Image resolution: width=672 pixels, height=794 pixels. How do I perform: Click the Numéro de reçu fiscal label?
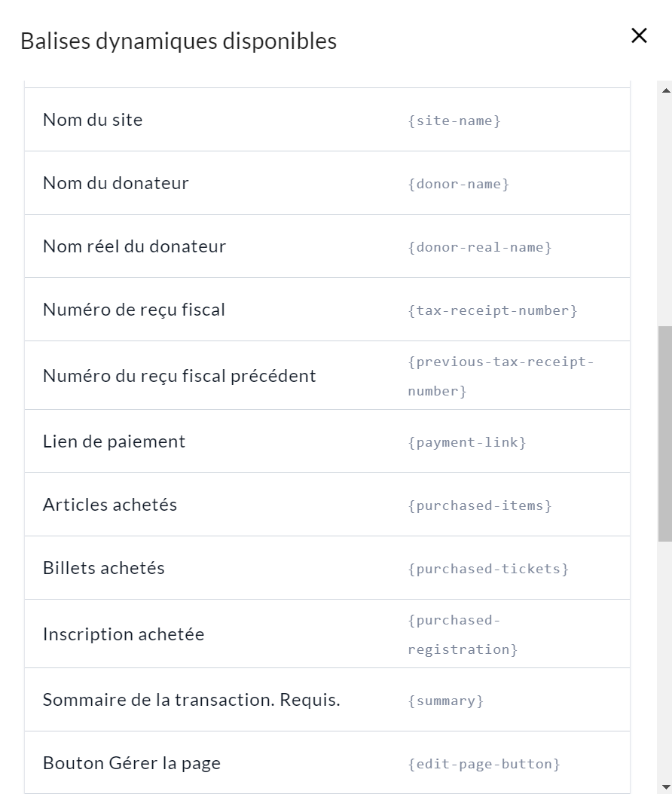(134, 310)
